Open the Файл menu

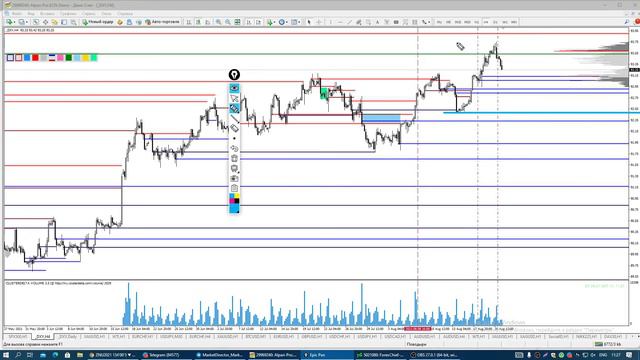click(x=17, y=13)
